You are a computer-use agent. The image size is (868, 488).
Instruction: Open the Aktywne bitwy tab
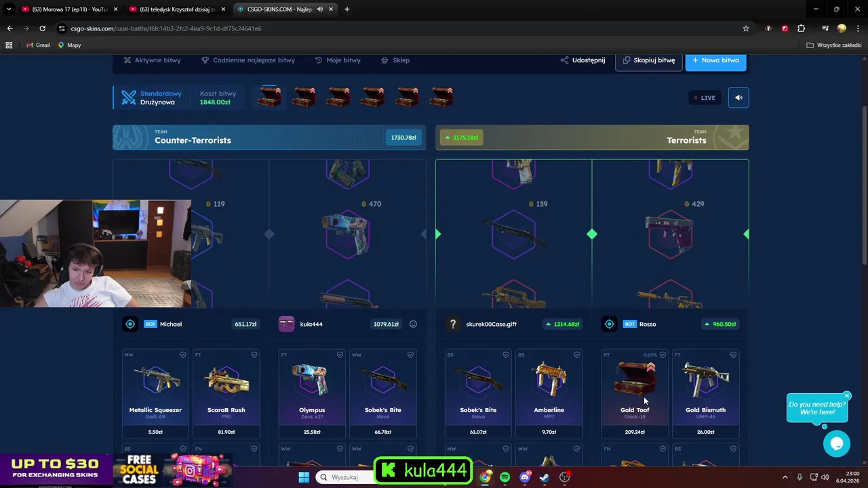point(153,60)
